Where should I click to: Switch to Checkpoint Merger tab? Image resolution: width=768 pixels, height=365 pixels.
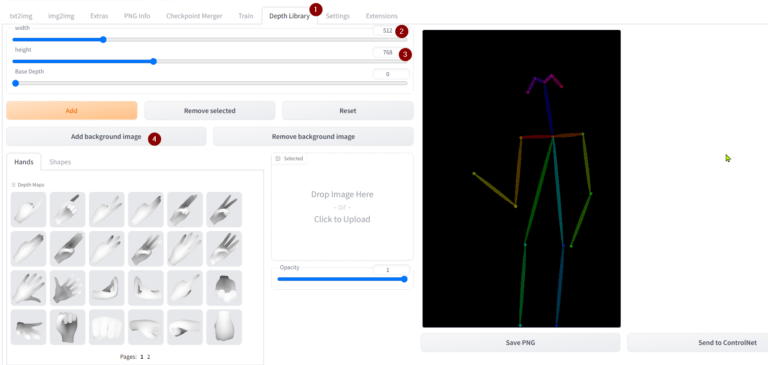194,16
